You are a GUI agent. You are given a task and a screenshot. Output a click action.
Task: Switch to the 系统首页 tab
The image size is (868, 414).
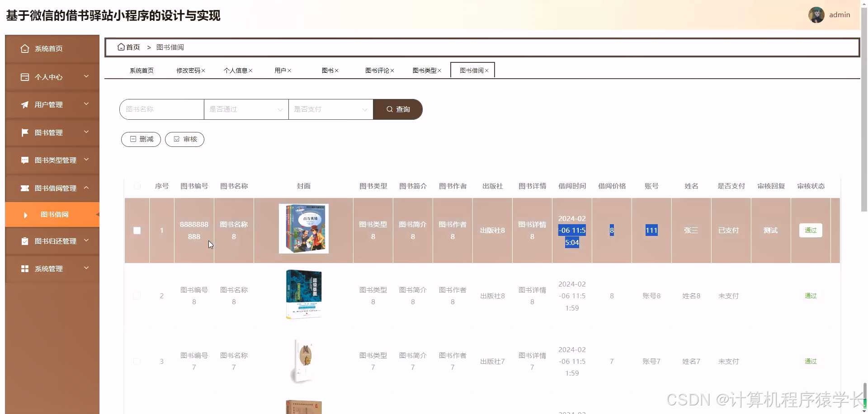point(142,71)
